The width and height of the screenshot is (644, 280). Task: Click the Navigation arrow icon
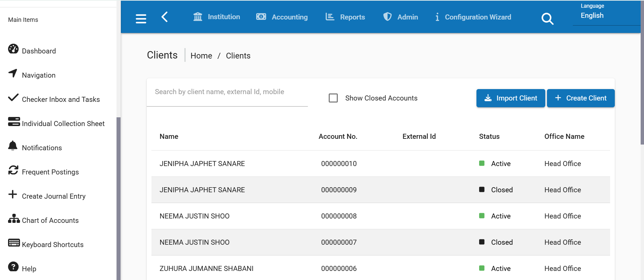[13, 73]
